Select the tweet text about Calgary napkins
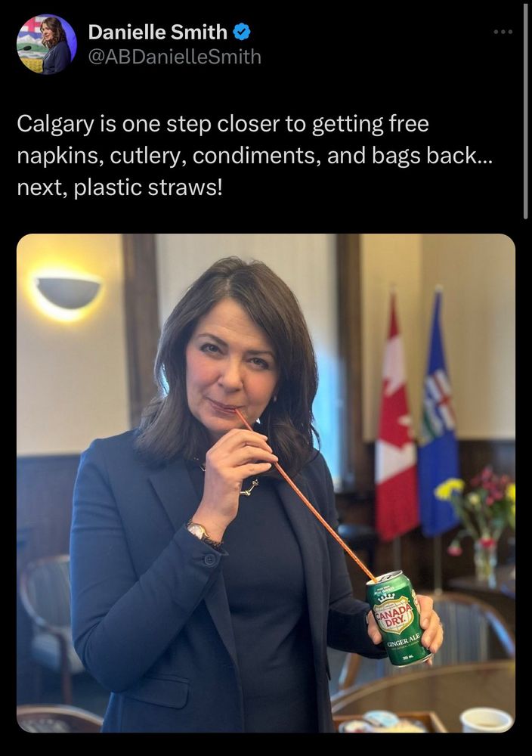Screen dimensions: 532x756 [x=255, y=155]
